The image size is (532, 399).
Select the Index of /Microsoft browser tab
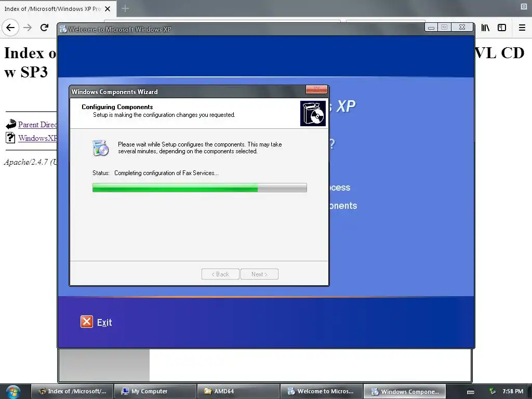58,9
